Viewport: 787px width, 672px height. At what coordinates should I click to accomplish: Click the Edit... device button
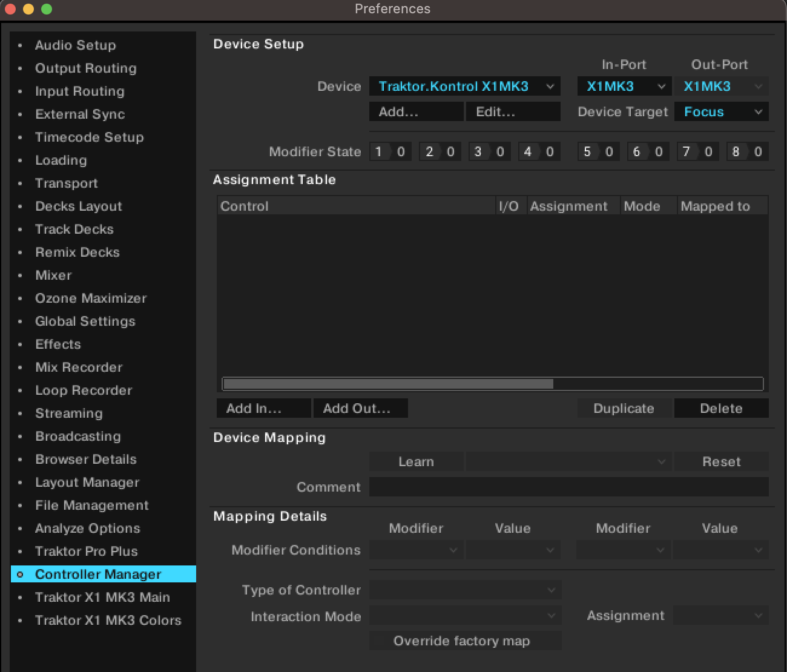pyautogui.click(x=513, y=111)
